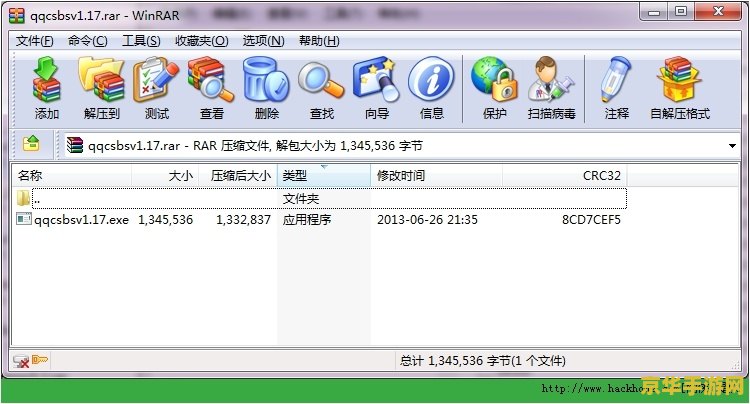
Task: Click the size value 1,345,536 in file row
Action: click(x=165, y=219)
